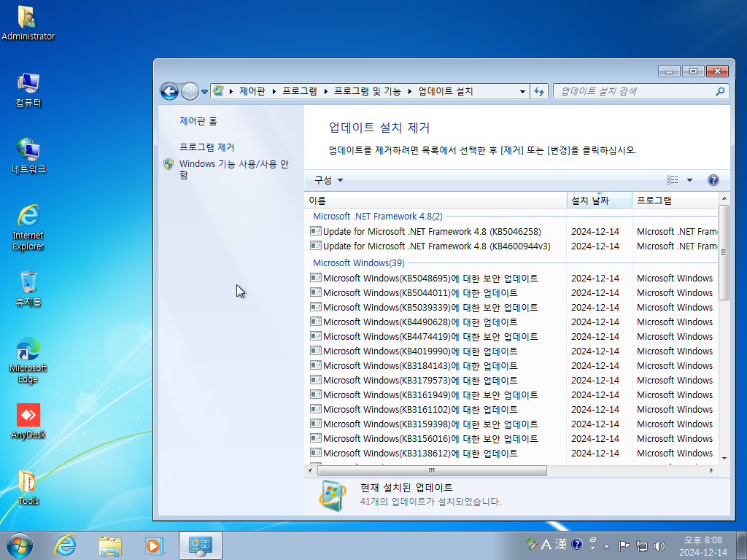Click the blue help question mark icon
Image resolution: width=747 pixels, height=560 pixels.
click(x=713, y=180)
